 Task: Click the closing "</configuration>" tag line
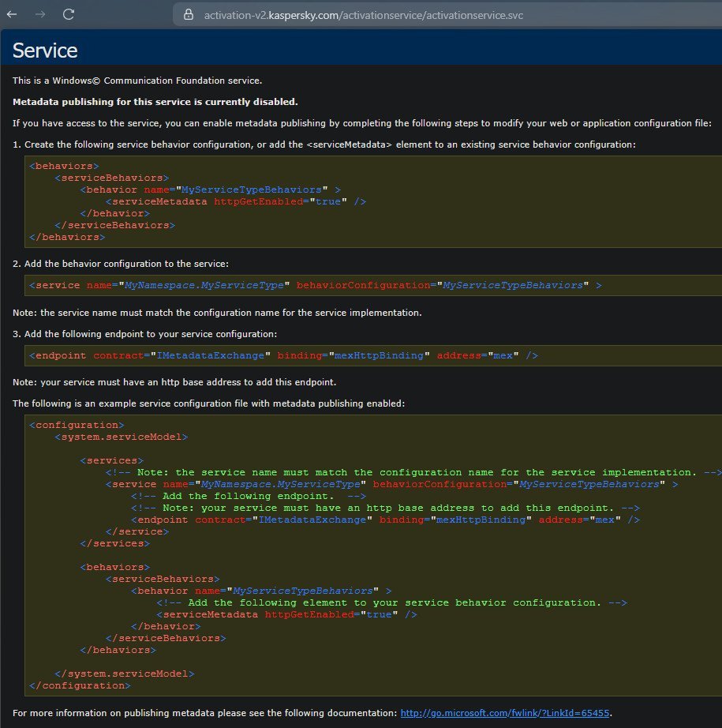click(80, 685)
